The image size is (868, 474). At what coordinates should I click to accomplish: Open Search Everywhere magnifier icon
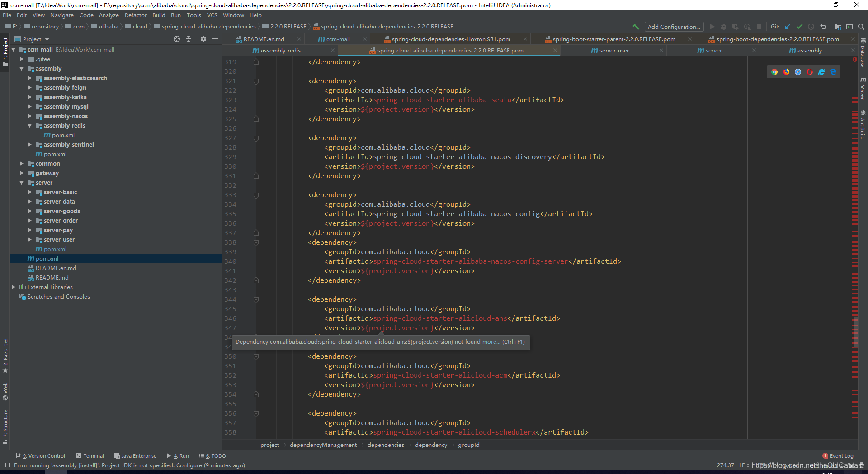coord(861,27)
